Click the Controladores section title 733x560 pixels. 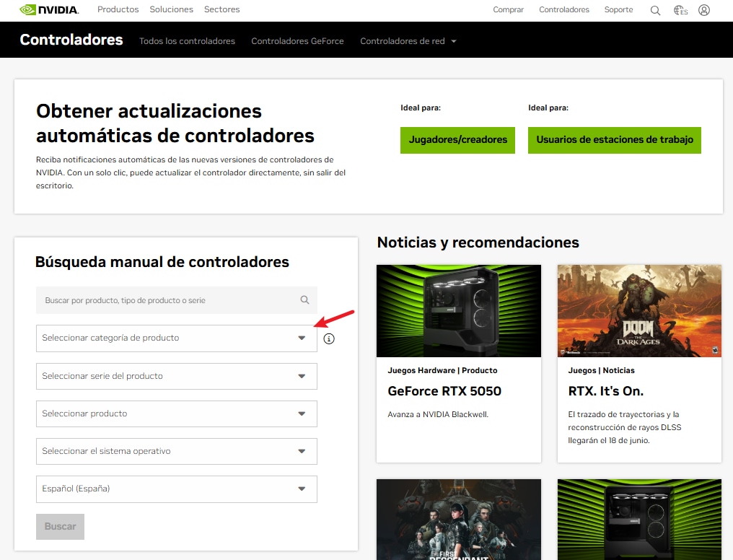(71, 40)
